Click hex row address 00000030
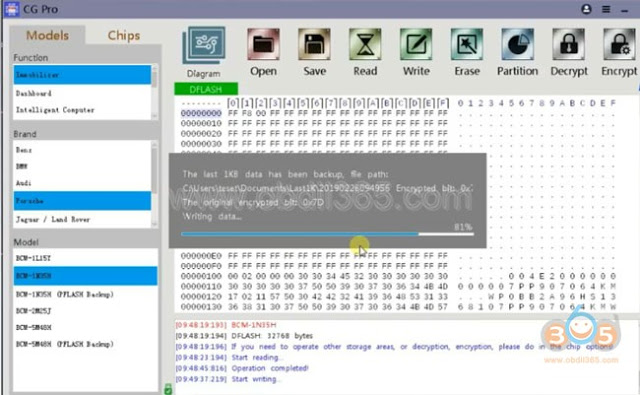Image resolution: width=640 pixels, height=395 pixels. point(201,144)
